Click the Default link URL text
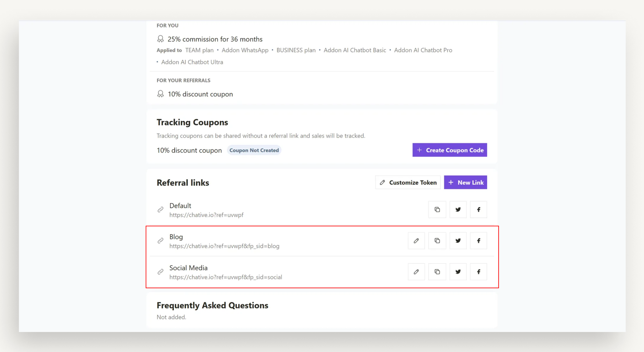Image resolution: width=644 pixels, height=352 pixels. 206,215
